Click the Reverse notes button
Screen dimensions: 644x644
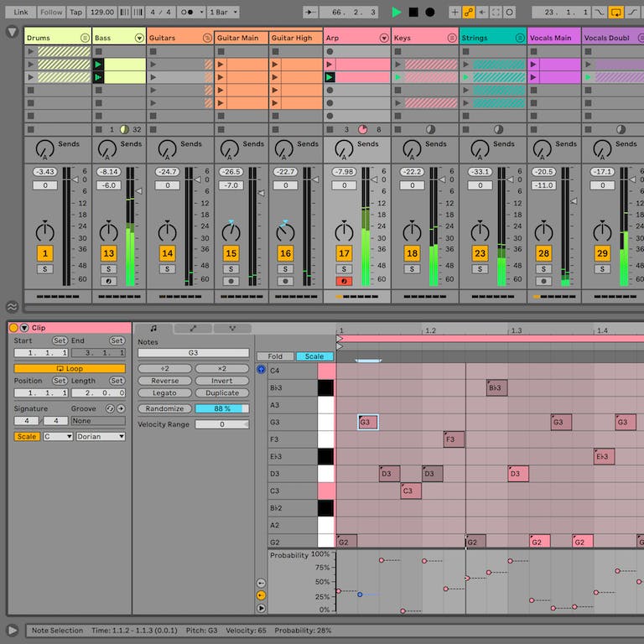[164, 381]
